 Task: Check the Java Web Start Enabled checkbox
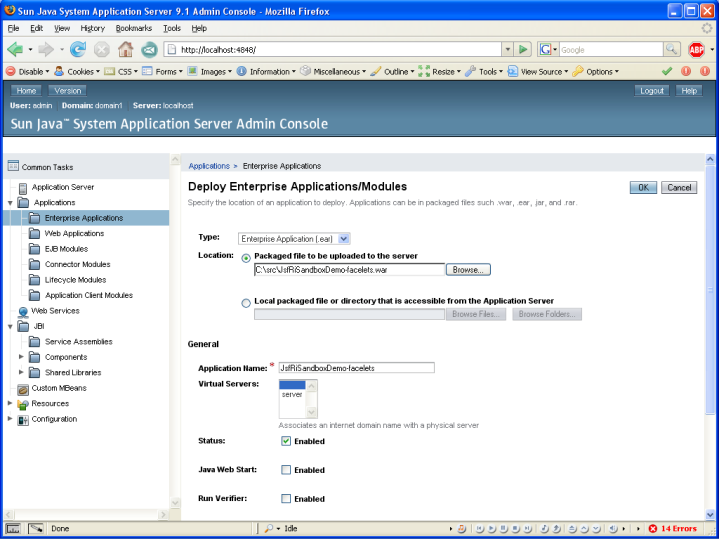(x=286, y=470)
